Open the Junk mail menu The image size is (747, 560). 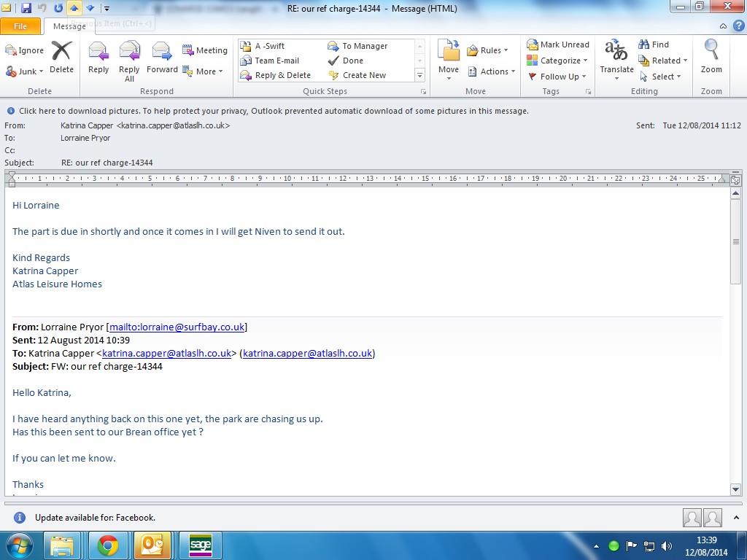(24, 71)
